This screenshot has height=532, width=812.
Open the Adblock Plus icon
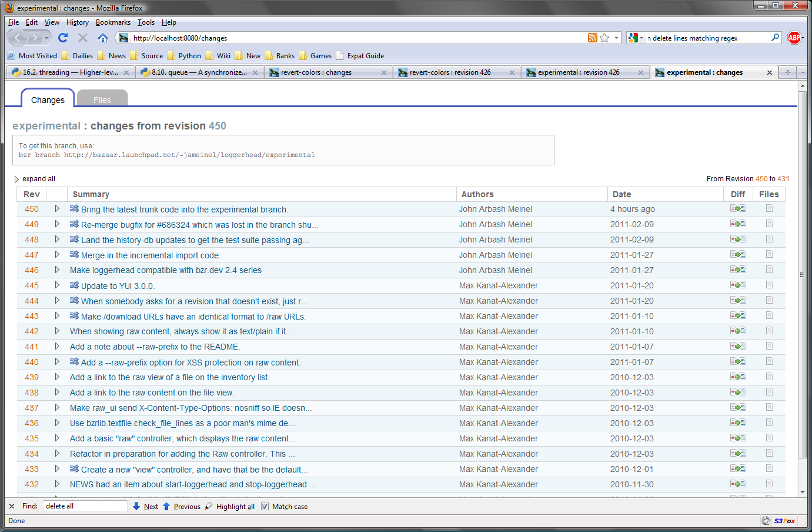click(794, 38)
